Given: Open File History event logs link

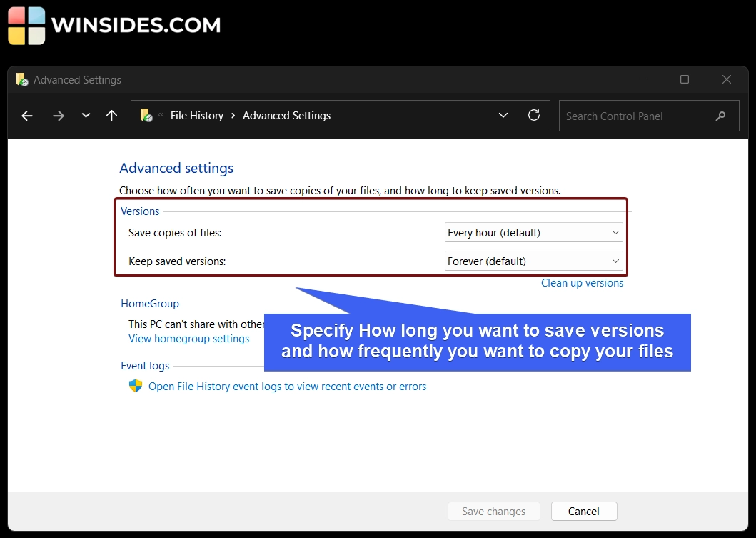Looking at the screenshot, I should point(288,387).
